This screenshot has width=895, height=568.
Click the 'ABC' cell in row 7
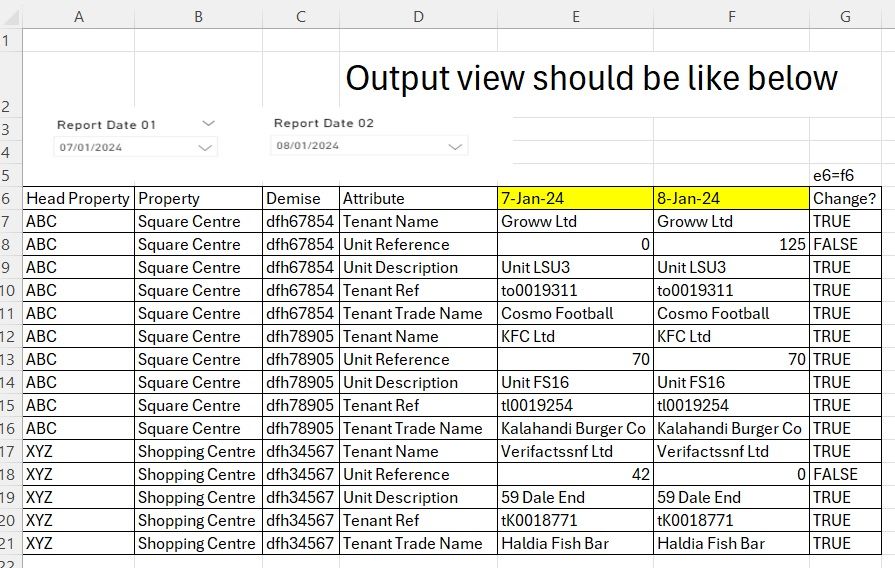click(x=79, y=221)
